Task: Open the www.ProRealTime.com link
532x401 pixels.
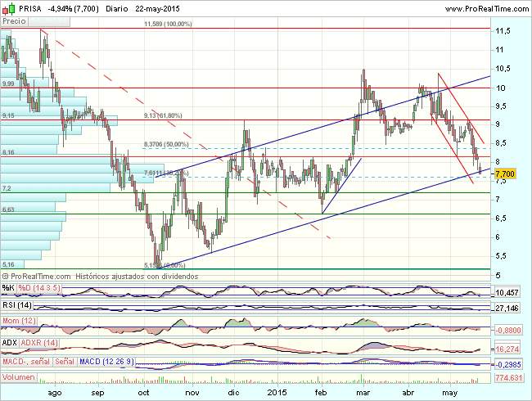Action: pos(486,9)
